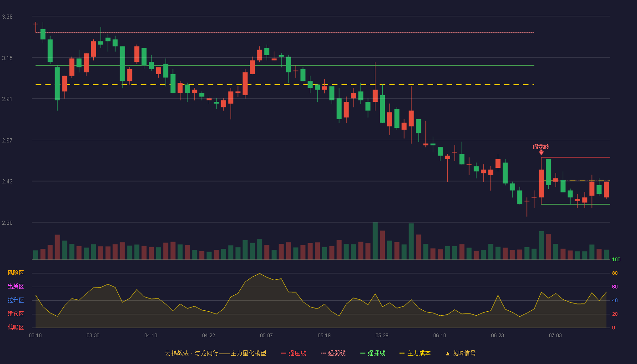Click the 2.91 price axis label

point(7,99)
